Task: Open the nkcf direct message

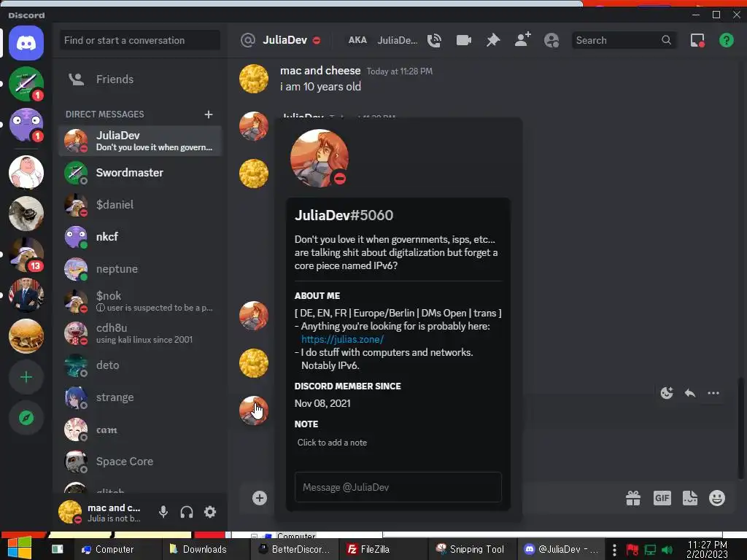Action: point(140,237)
